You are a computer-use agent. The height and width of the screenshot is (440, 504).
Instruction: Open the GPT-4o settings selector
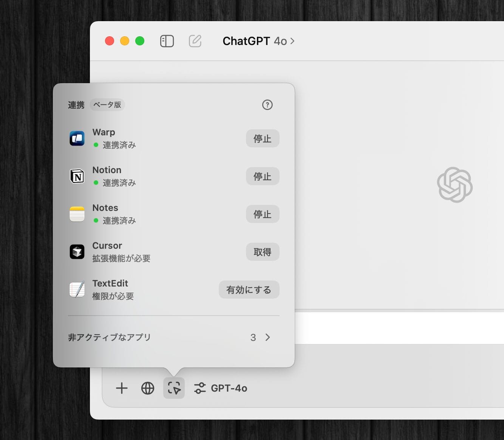[221, 388]
